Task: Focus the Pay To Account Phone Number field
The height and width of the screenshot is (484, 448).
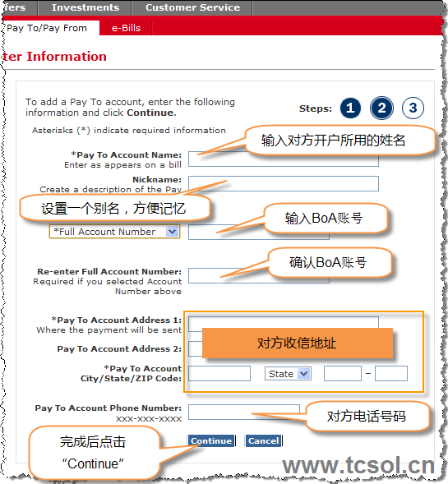Action: pyautogui.click(x=244, y=412)
